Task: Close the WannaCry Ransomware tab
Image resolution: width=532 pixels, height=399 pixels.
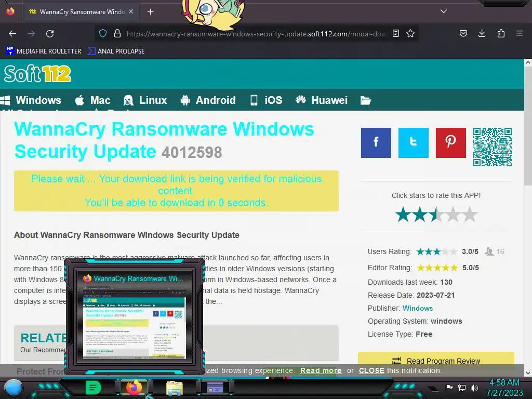Action: point(131,12)
